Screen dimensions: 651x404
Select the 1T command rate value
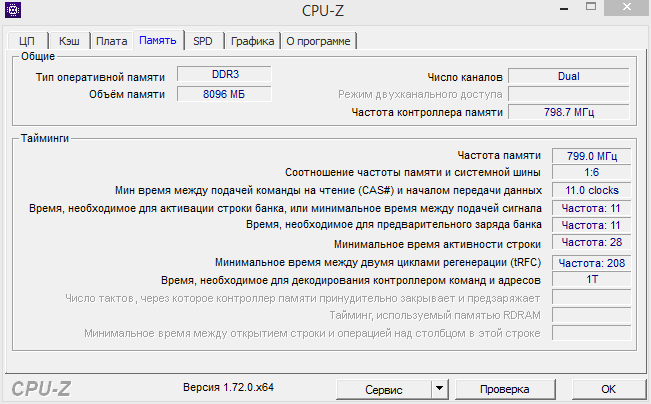[x=592, y=279]
